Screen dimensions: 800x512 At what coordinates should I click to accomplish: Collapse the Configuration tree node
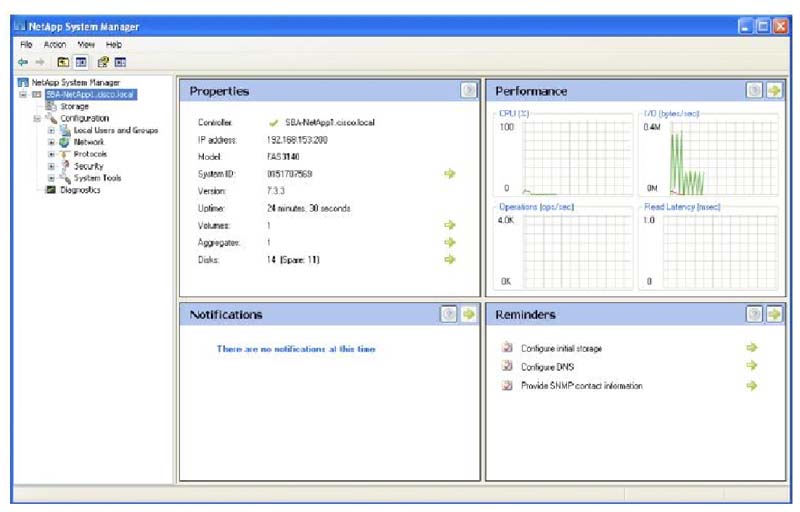[x=37, y=118]
